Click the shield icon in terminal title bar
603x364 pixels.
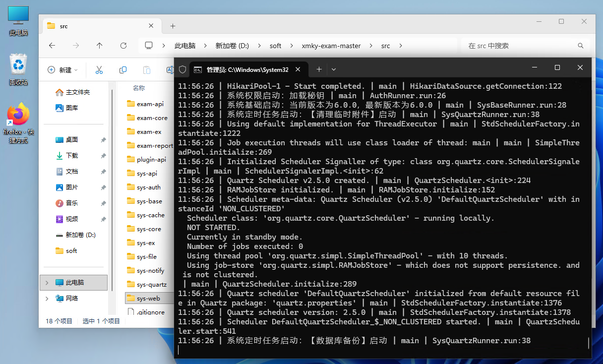click(182, 69)
